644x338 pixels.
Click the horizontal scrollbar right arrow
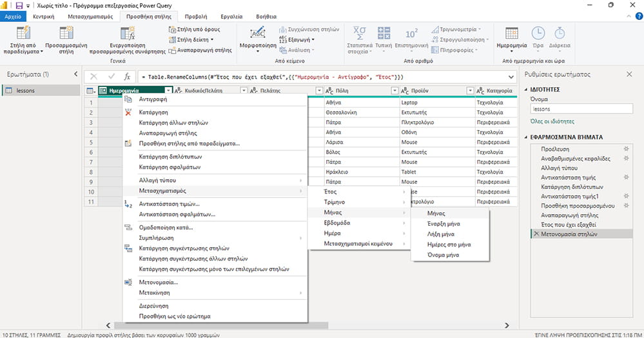[x=507, y=325]
